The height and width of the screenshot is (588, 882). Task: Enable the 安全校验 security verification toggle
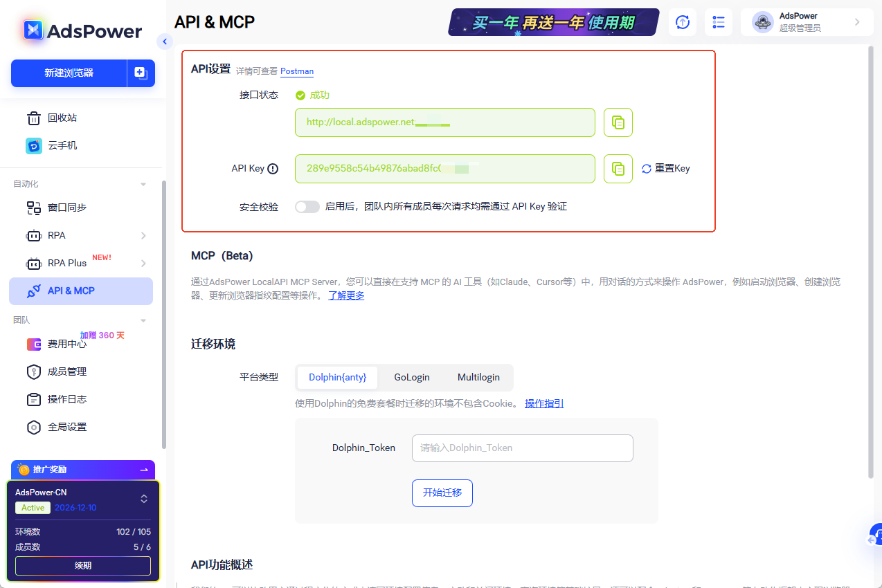tap(307, 206)
